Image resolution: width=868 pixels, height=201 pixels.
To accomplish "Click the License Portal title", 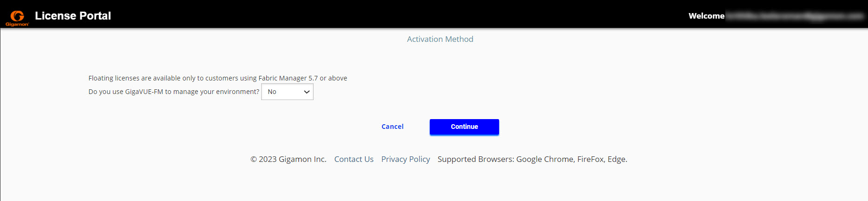I will click(x=73, y=16).
